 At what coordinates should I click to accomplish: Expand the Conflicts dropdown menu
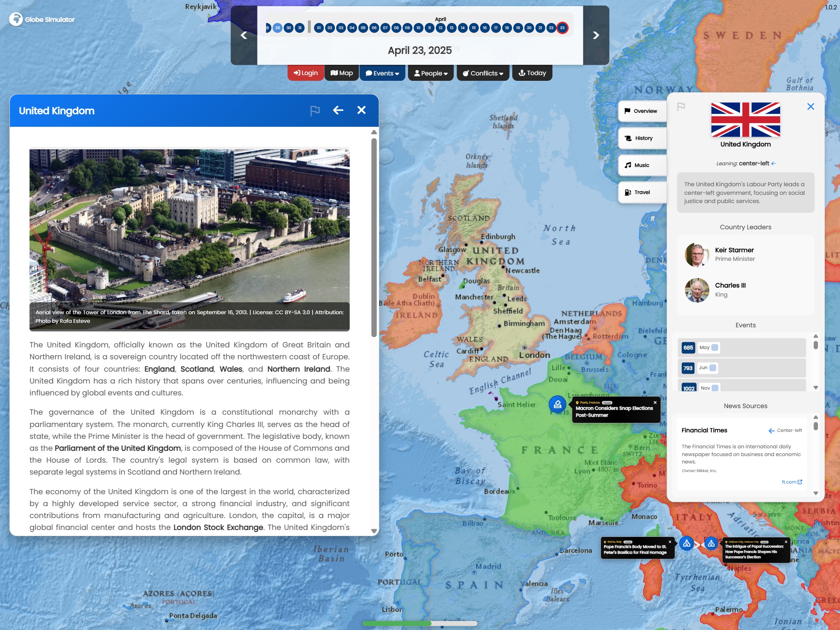[x=483, y=73]
